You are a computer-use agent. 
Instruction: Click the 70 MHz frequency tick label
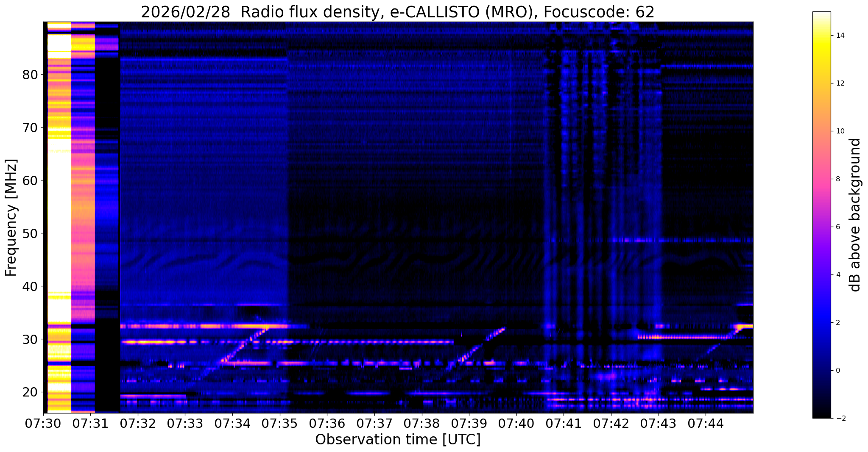pyautogui.click(x=30, y=128)
